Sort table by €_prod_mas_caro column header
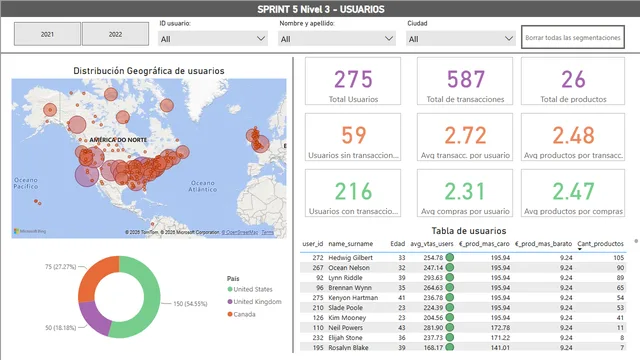Viewport: 640px width, 360px height. point(484,244)
